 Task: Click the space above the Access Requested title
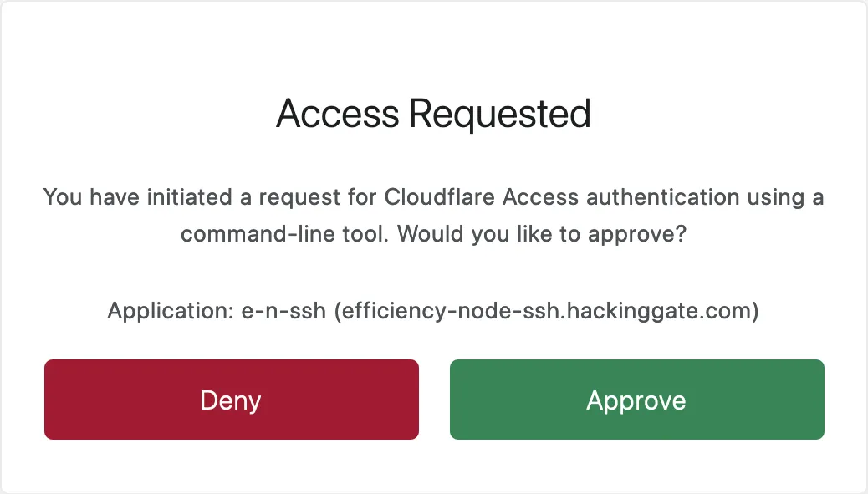pos(433,50)
